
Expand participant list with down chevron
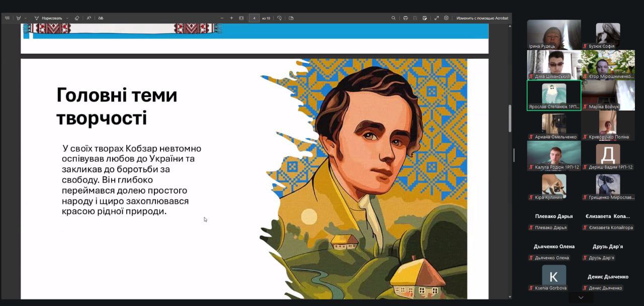(x=581, y=297)
